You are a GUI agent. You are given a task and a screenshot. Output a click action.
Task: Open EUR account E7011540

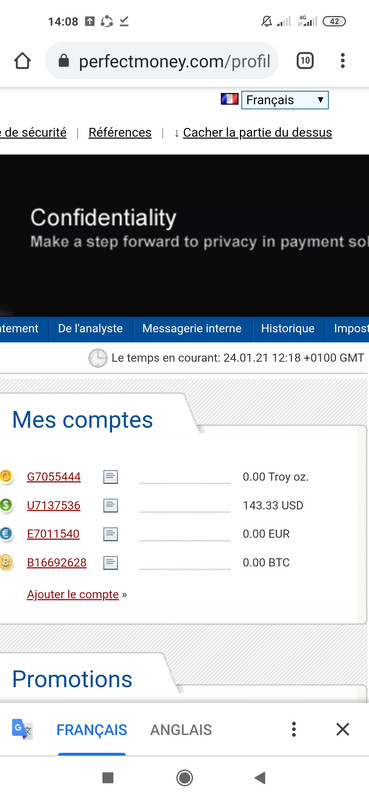click(53, 534)
